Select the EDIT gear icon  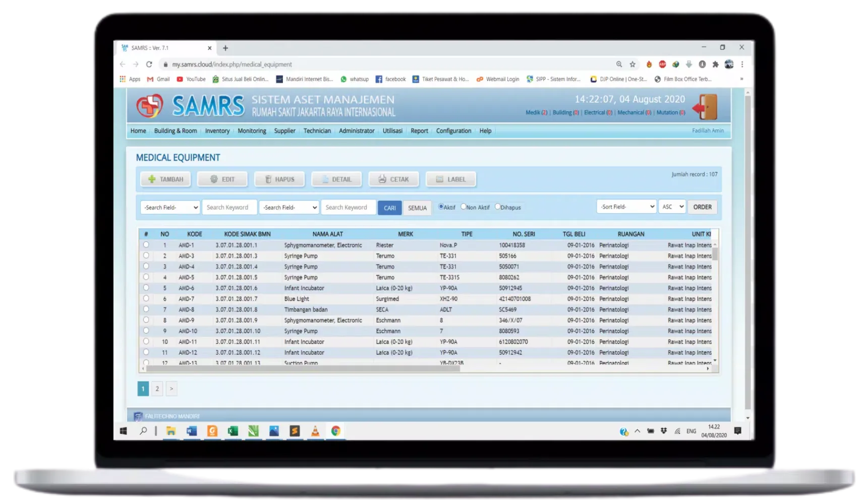click(x=214, y=178)
